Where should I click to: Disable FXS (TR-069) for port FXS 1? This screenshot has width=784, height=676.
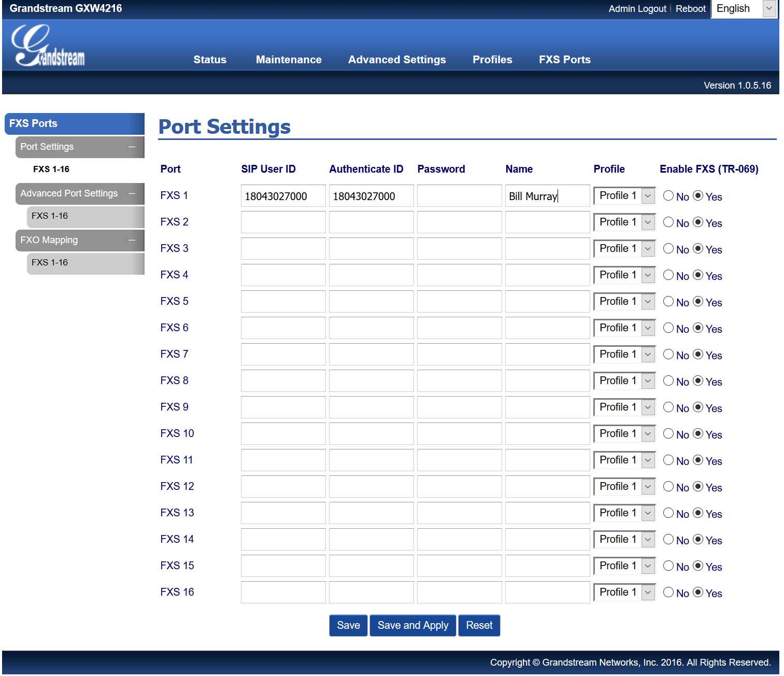[668, 195]
